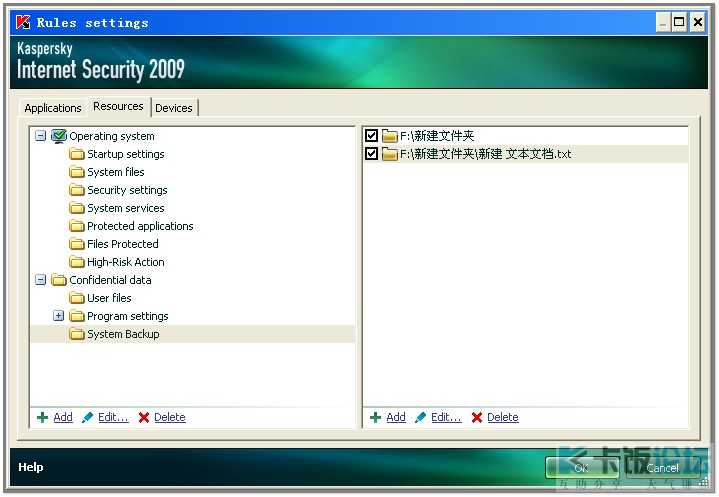The image size is (719, 497).
Task: Select Confidential data tree item
Action: (110, 280)
